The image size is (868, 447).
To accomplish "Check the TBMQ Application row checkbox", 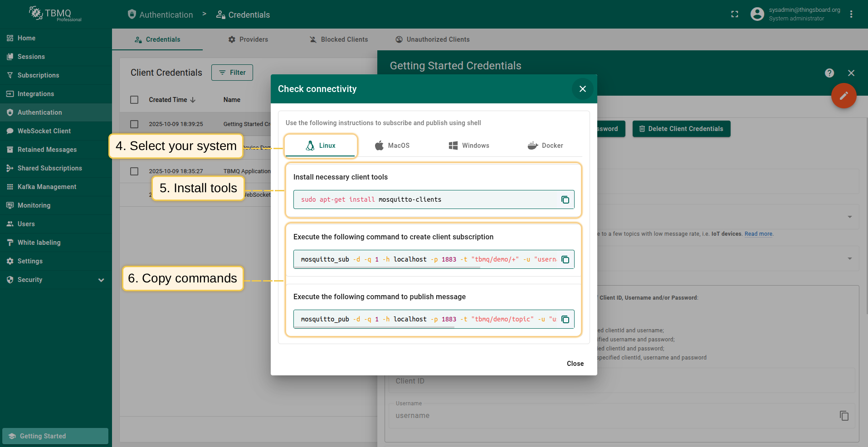I will click(134, 171).
